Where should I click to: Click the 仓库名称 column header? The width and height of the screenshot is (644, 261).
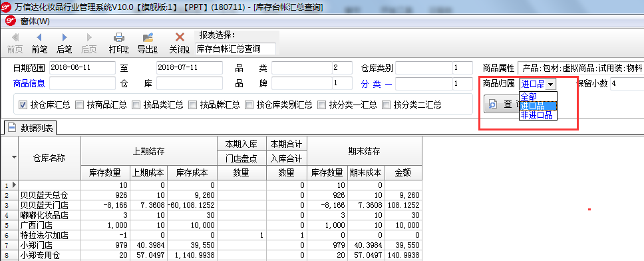(49, 158)
